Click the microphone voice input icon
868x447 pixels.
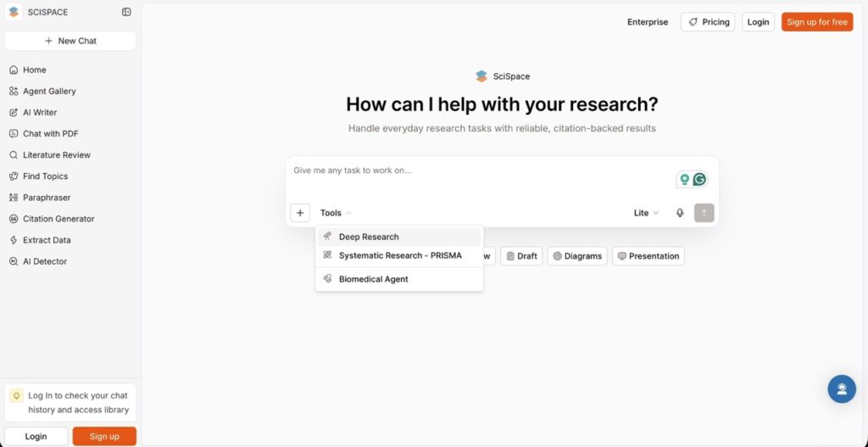680,213
